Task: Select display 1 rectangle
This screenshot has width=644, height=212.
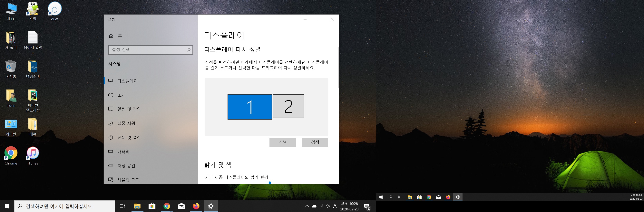Action: coord(249,107)
